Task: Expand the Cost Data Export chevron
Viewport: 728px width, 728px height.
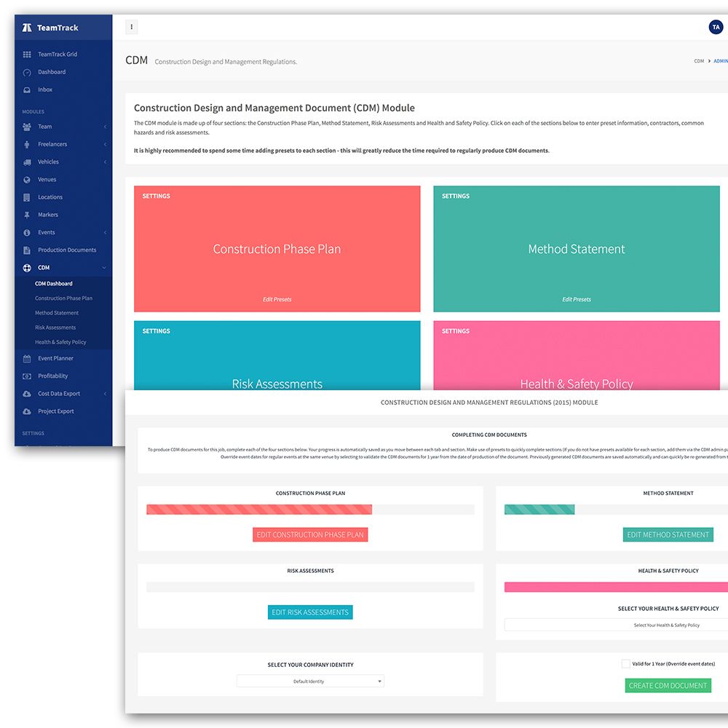Action: 105,394
